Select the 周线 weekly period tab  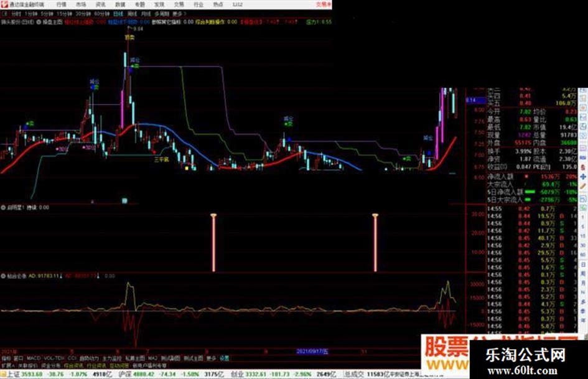(132, 14)
